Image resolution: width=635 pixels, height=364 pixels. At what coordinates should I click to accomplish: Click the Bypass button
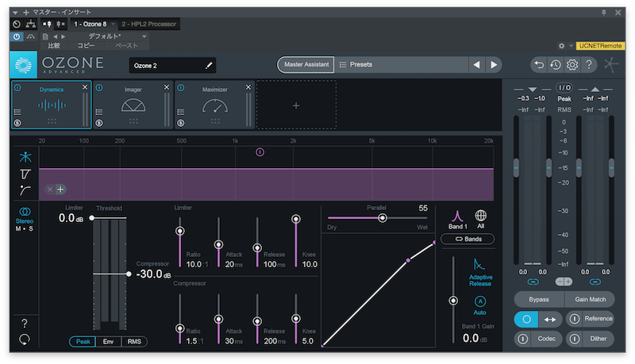[539, 299]
